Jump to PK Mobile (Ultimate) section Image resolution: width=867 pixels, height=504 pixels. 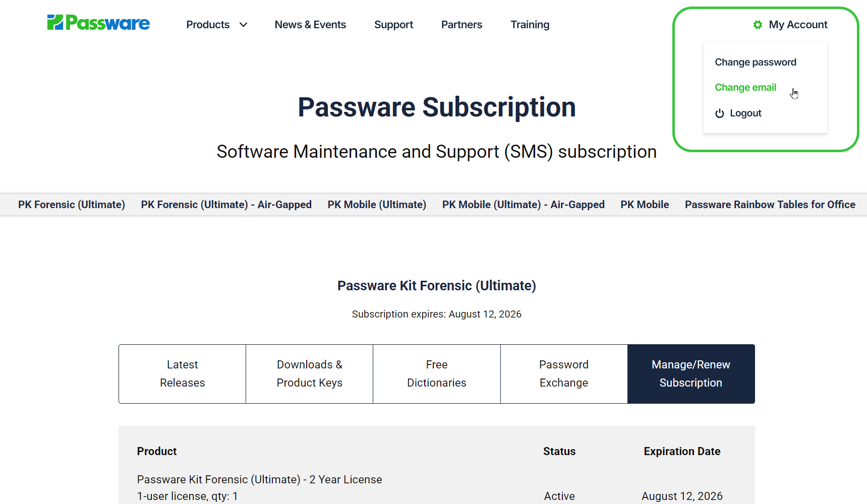point(377,205)
